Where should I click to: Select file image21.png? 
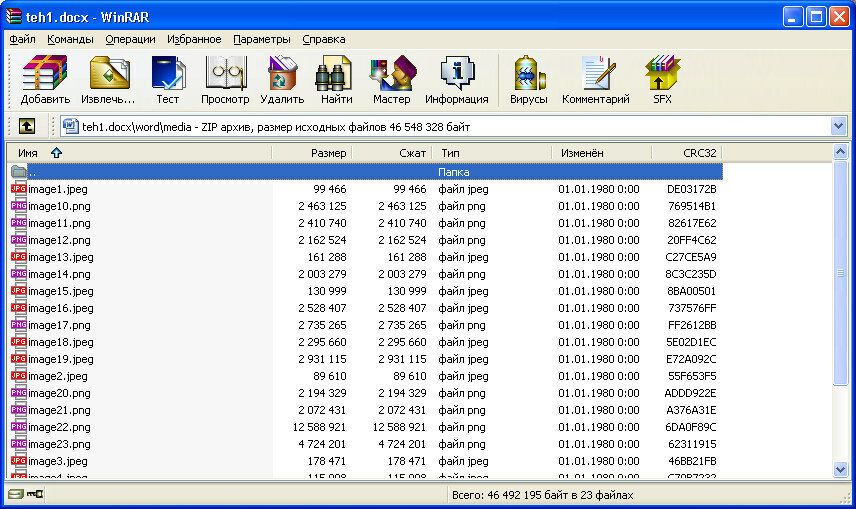point(60,410)
